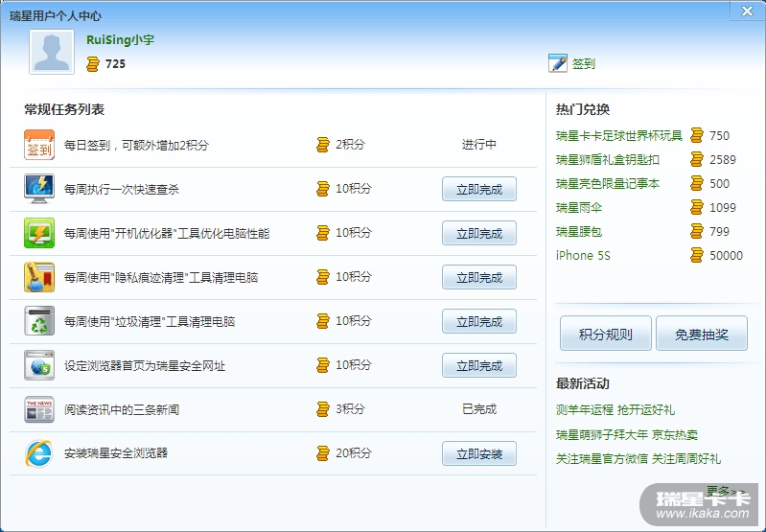Click the 隐私痕迹清理 broom icon

(39, 277)
